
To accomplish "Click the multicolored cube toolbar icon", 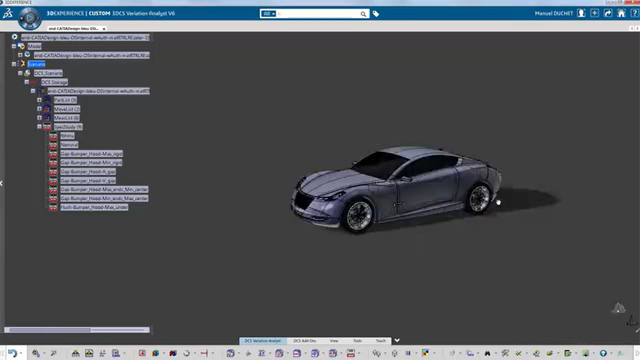I will pyautogui.click(x=156, y=353).
